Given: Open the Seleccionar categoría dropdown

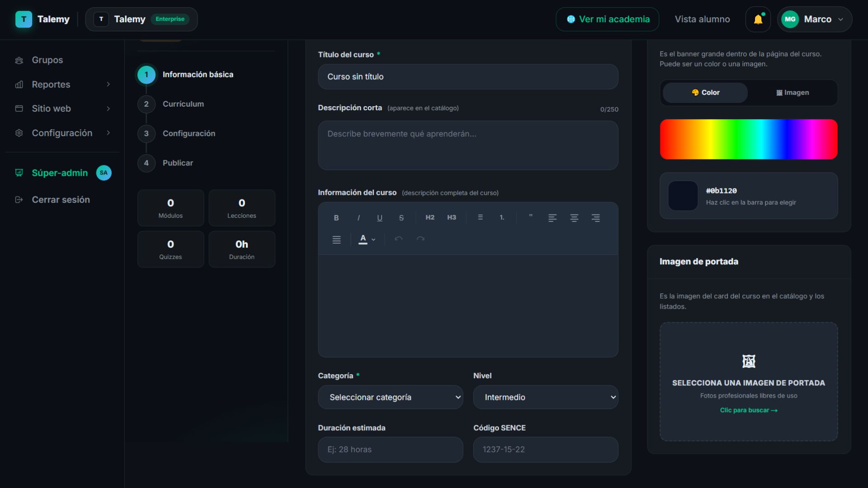Looking at the screenshot, I should click(391, 397).
